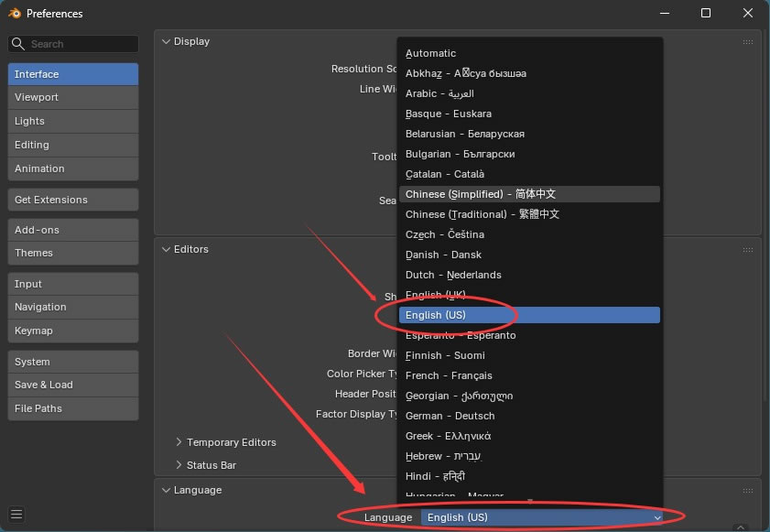This screenshot has width=770, height=532.
Task: Click the Language panel grip handle
Action: (748, 490)
